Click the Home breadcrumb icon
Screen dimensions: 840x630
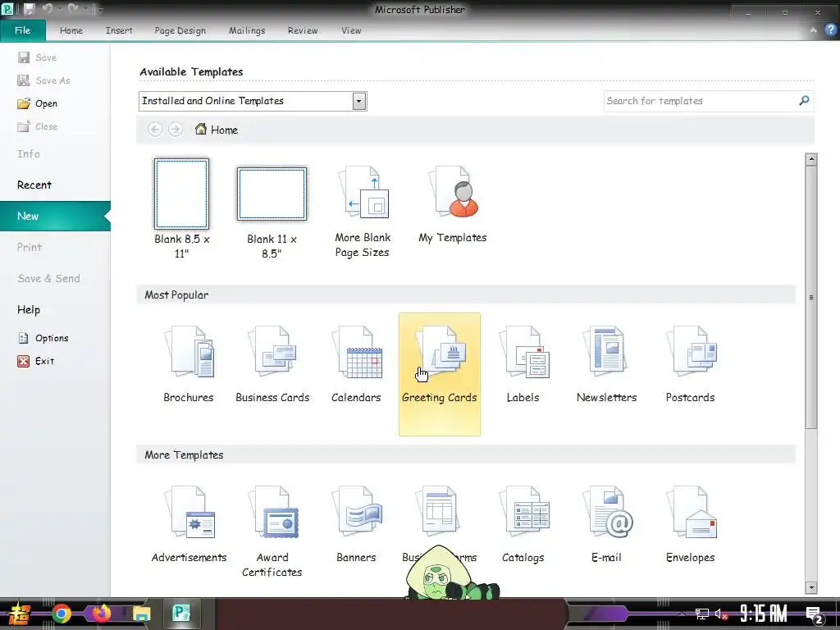201,129
